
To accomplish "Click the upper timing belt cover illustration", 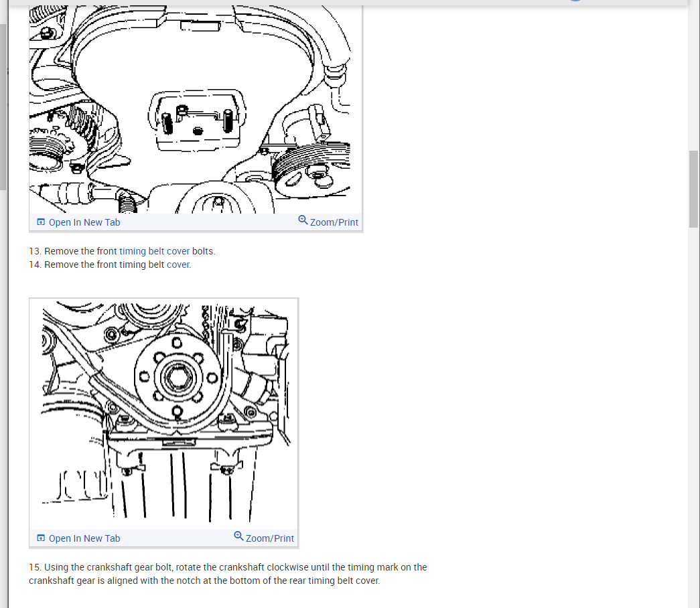I will point(190,109).
